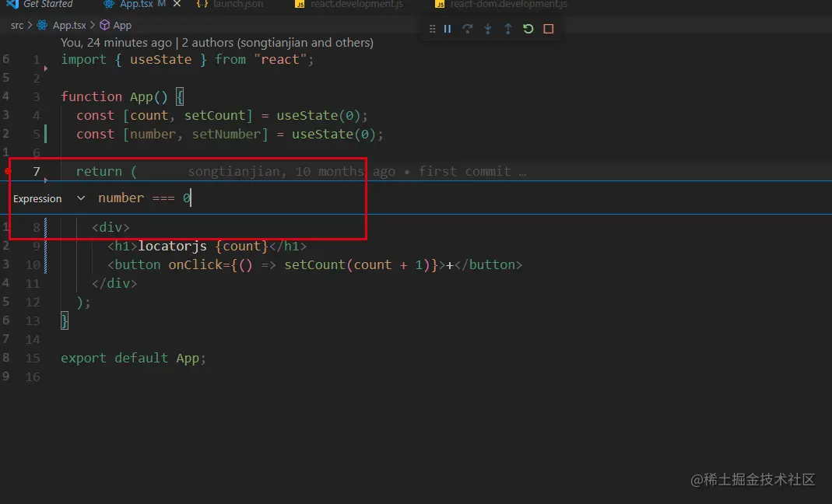
Task: Close the App.tsx editor tab
Action: click(x=177, y=4)
